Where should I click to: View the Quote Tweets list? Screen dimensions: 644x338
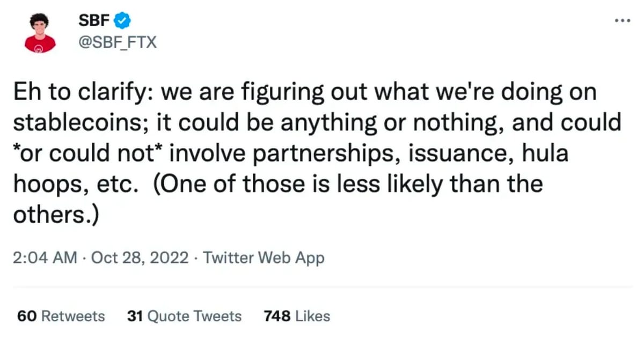(x=184, y=316)
